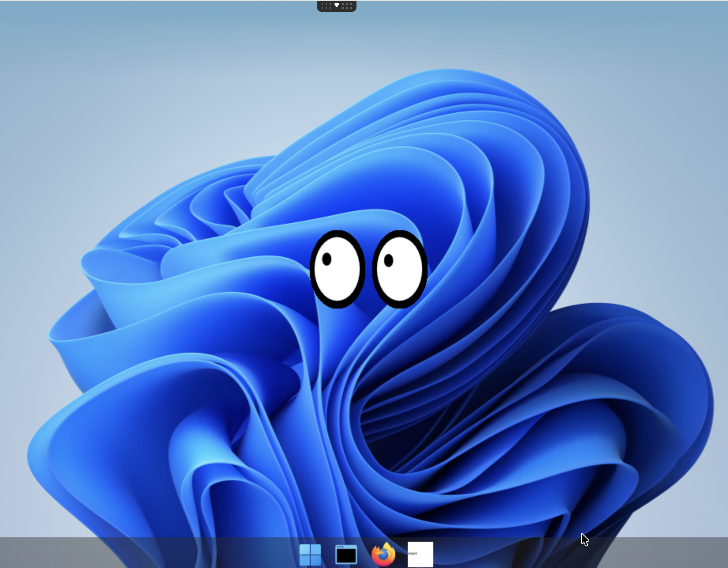Expand the pull-down handle at top of screen
This screenshot has height=568, width=728.
pyautogui.click(x=337, y=6)
